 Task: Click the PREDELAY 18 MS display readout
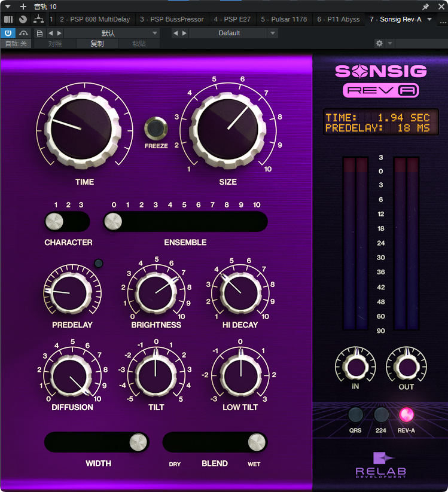pos(377,128)
